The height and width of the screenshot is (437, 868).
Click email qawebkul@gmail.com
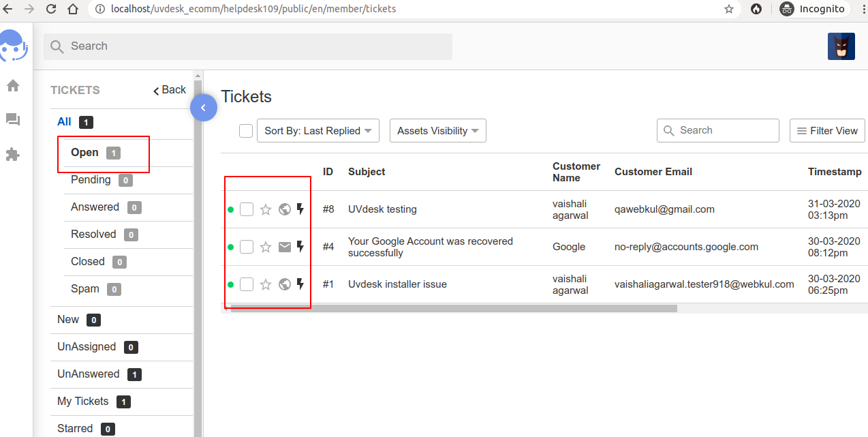coord(664,209)
